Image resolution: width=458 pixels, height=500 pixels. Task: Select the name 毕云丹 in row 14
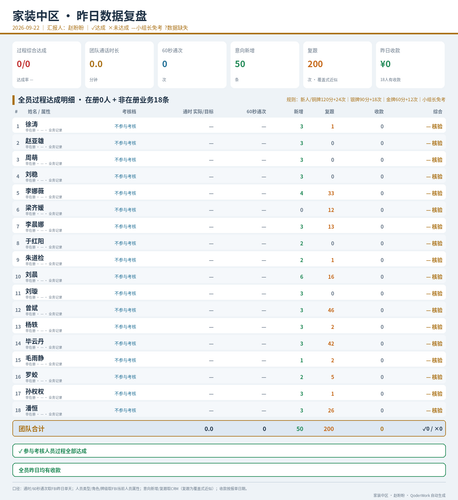[x=35, y=341]
